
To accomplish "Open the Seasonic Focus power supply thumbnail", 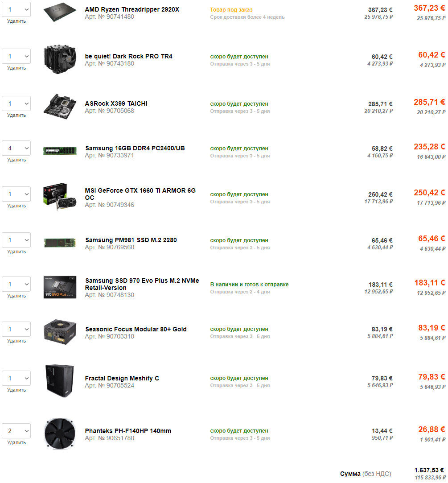I will tap(60, 332).
